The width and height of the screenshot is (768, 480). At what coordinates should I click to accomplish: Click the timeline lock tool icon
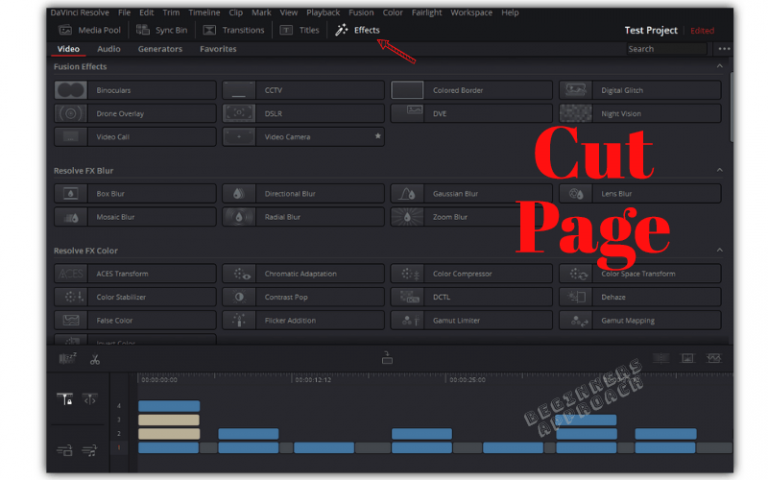[65, 399]
